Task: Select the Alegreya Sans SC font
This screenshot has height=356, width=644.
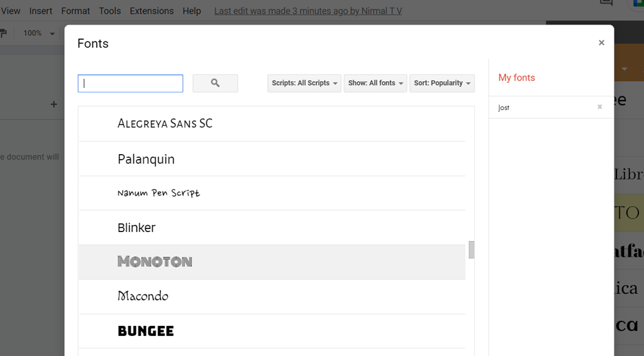Action: [x=272, y=124]
